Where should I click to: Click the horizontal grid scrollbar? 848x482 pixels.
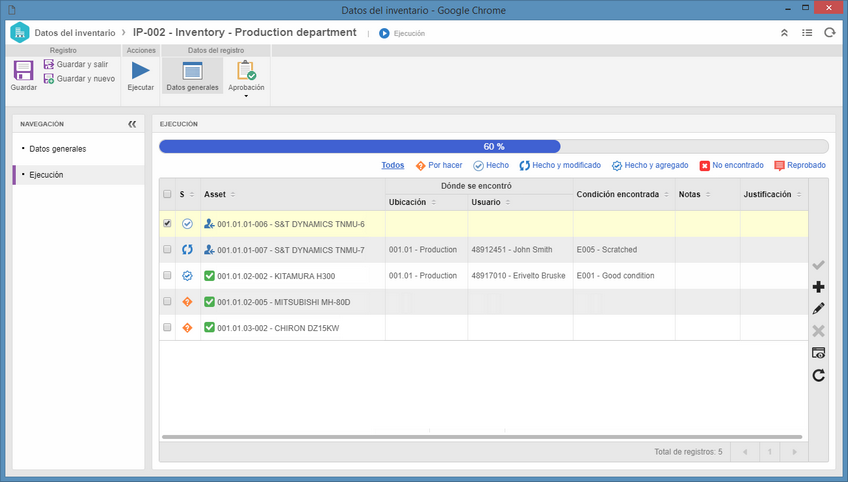click(481, 437)
